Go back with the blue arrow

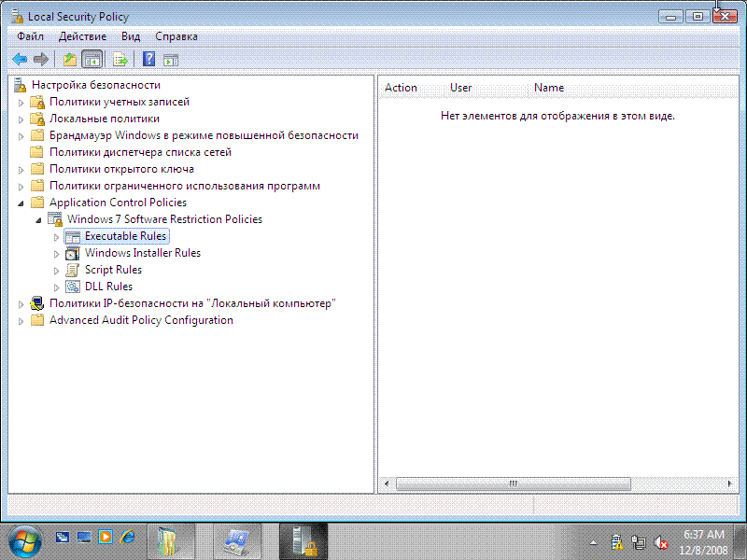coord(20,60)
